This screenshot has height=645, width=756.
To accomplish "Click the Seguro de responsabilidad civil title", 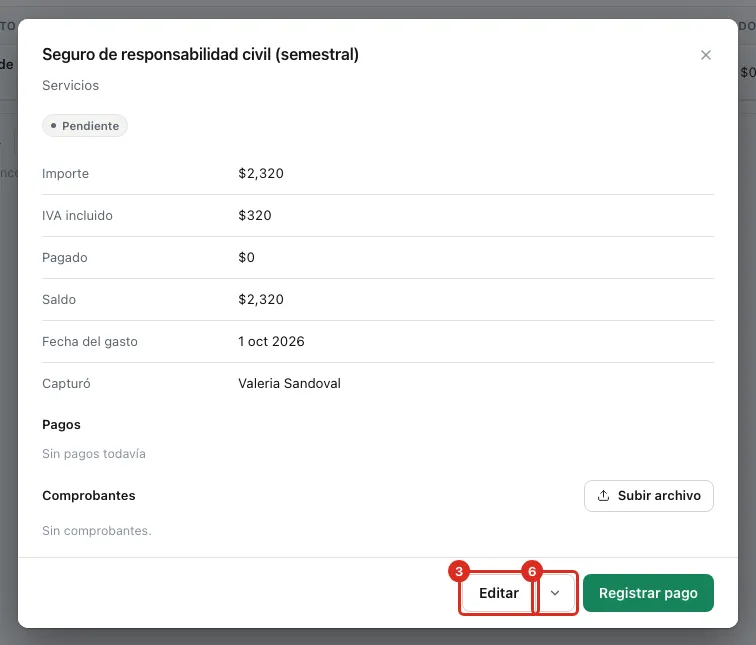I will [201, 54].
